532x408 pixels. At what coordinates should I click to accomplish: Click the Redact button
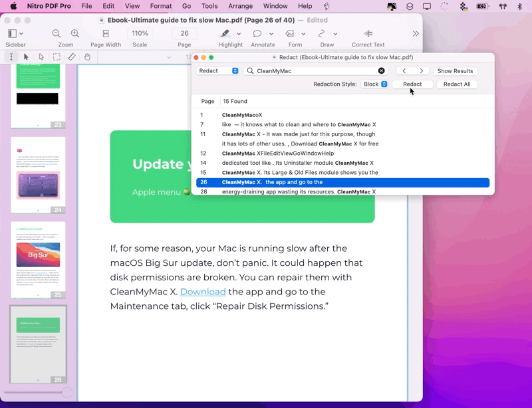[412, 84]
